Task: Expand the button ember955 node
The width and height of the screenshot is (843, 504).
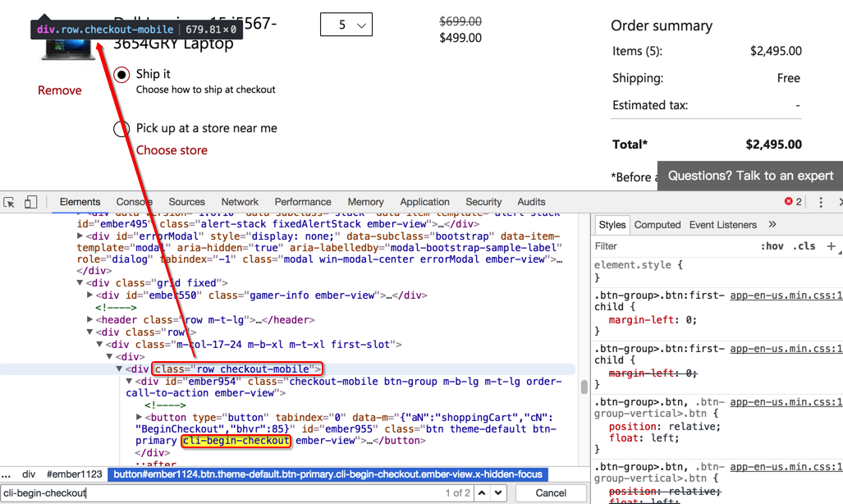Action: [139, 417]
